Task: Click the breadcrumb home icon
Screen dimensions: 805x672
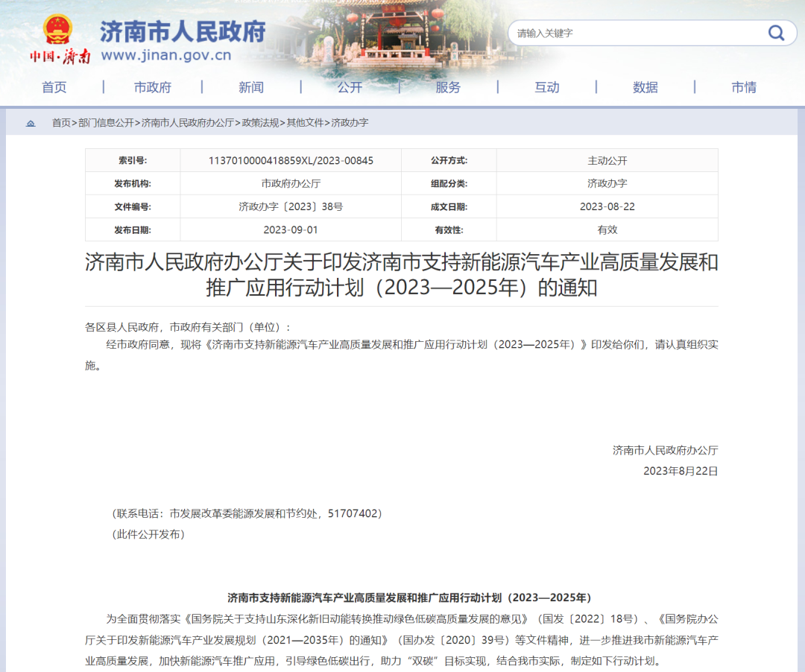Action: click(31, 123)
